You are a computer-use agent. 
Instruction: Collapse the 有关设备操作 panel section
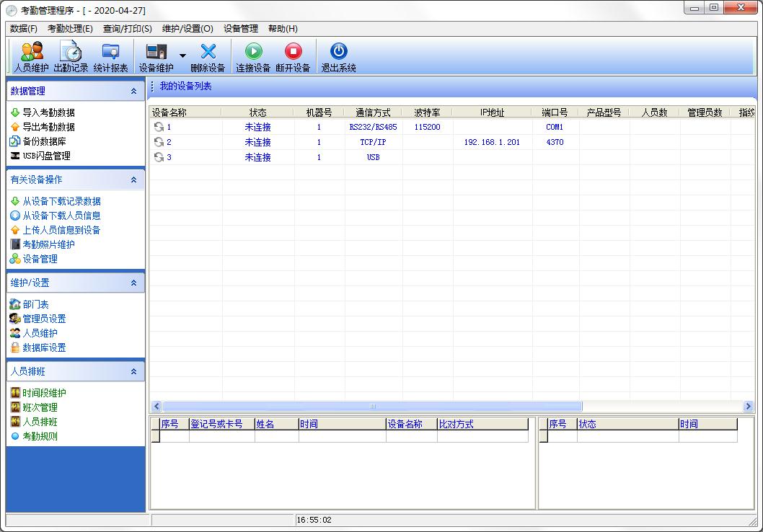133,180
